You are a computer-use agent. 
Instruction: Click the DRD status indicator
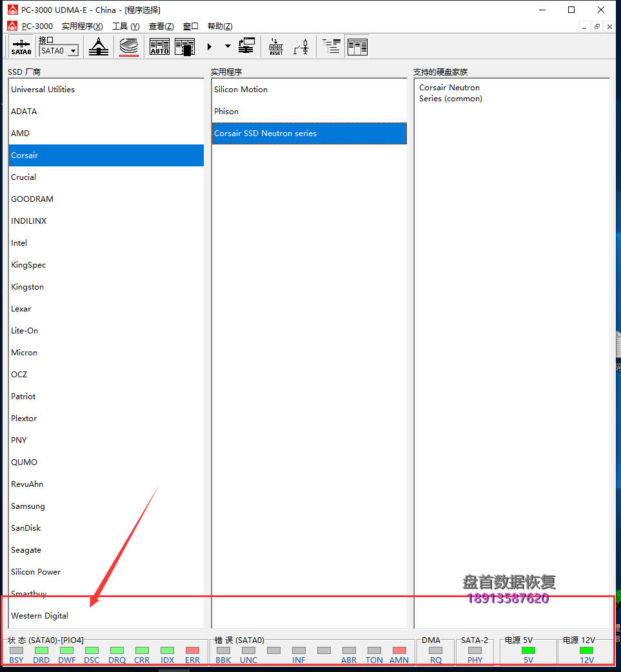tap(41, 651)
